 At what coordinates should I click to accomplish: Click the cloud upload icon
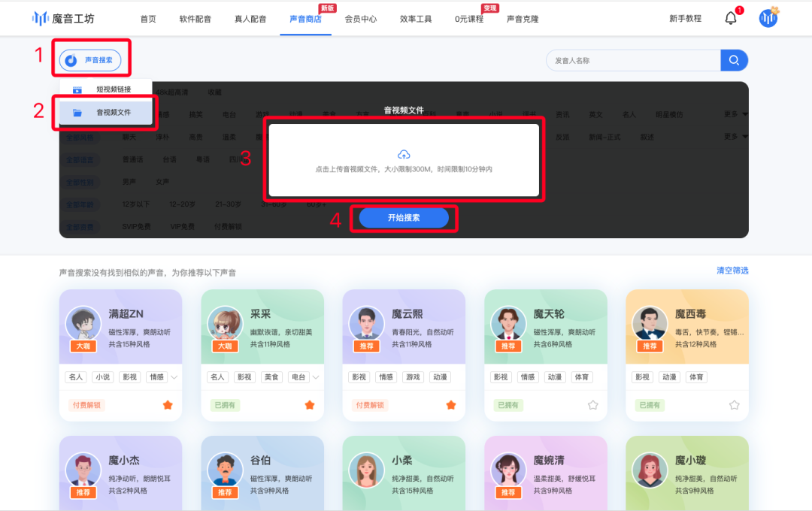click(x=404, y=154)
